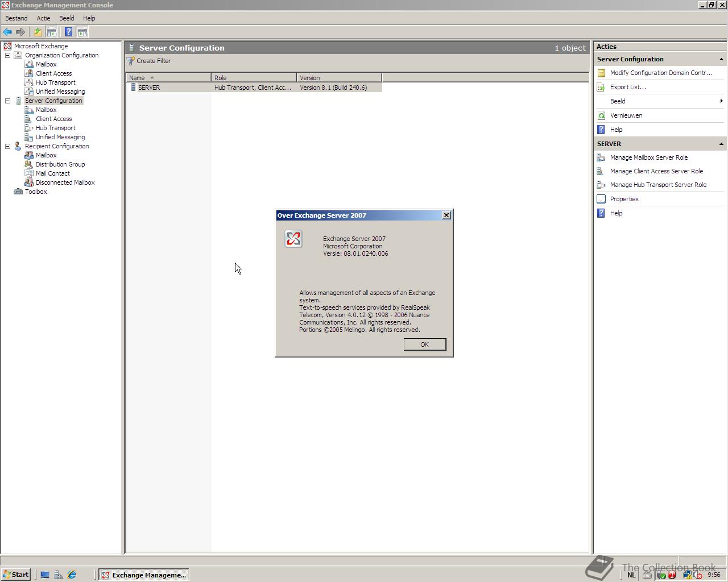Click the blue Help toolbar icon

click(68, 32)
